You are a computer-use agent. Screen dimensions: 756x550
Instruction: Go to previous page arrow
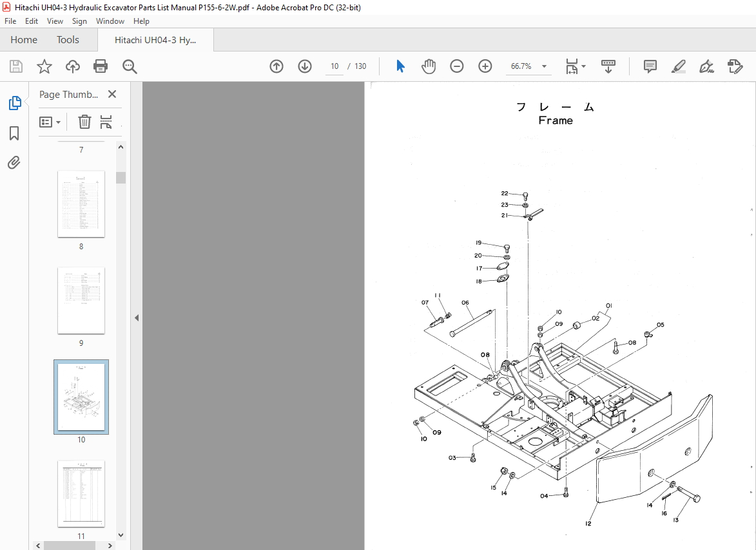click(276, 66)
